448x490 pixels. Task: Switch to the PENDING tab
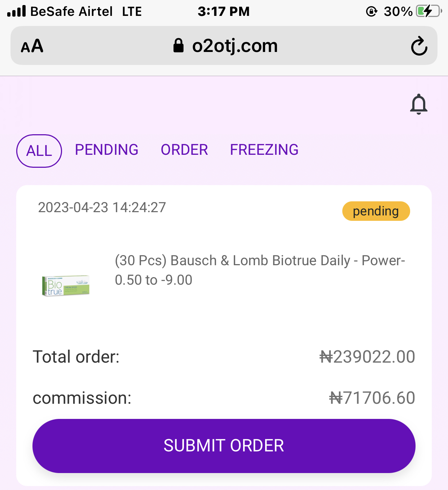tap(106, 150)
